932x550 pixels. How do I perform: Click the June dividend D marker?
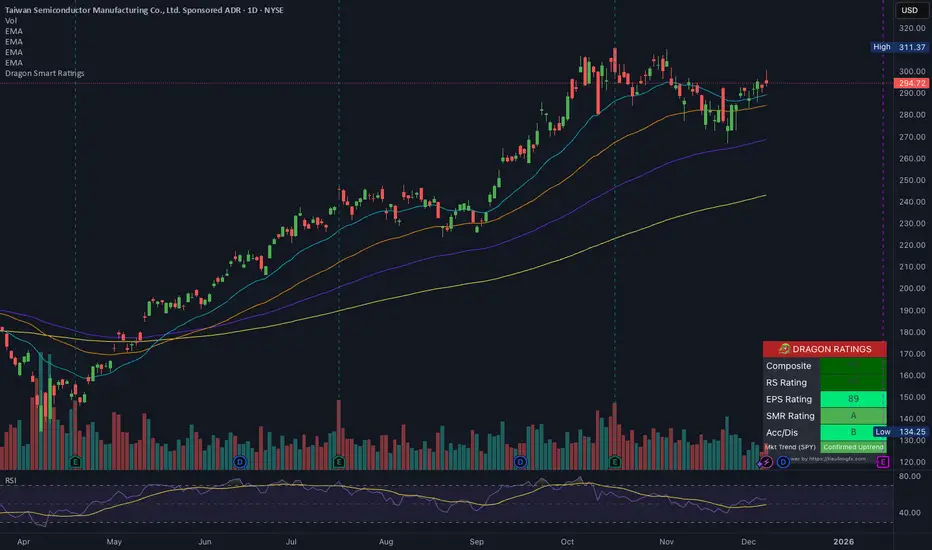pos(240,461)
